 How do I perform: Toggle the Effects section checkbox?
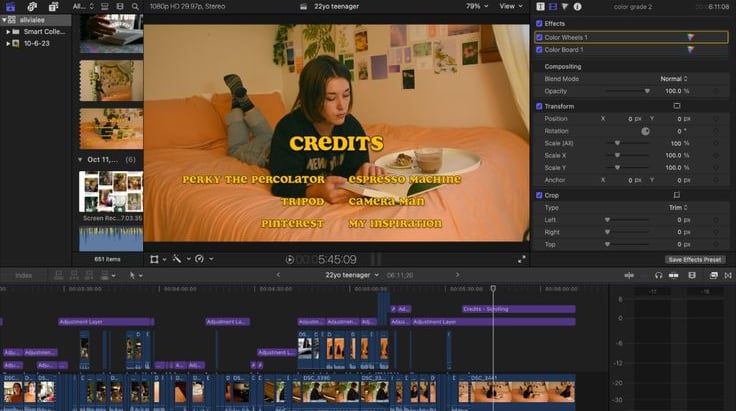click(539, 23)
